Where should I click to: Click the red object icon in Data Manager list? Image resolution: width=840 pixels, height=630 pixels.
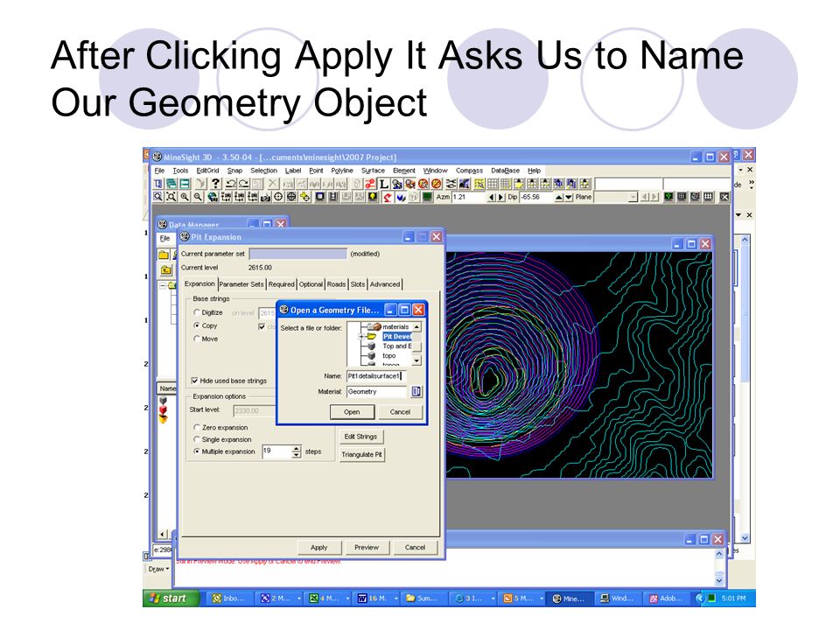(163, 409)
